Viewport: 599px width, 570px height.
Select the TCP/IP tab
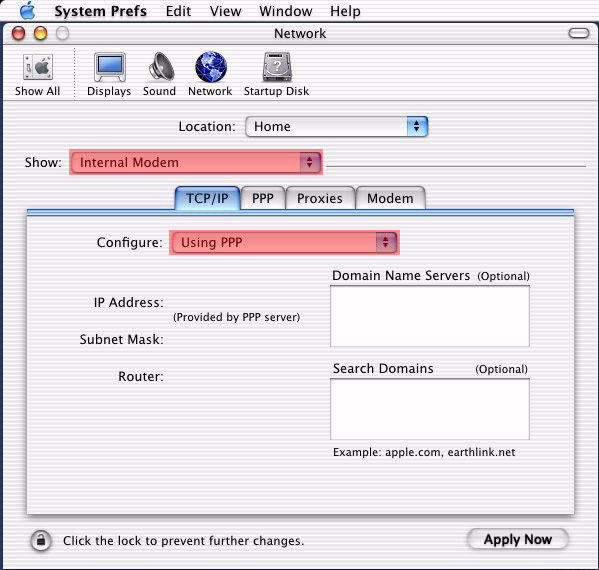tap(207, 198)
